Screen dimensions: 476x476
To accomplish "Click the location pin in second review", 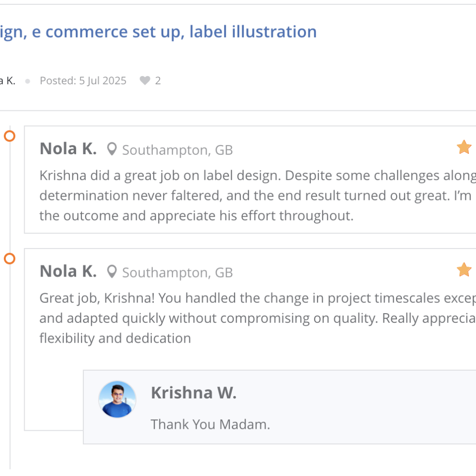I will pyautogui.click(x=112, y=272).
